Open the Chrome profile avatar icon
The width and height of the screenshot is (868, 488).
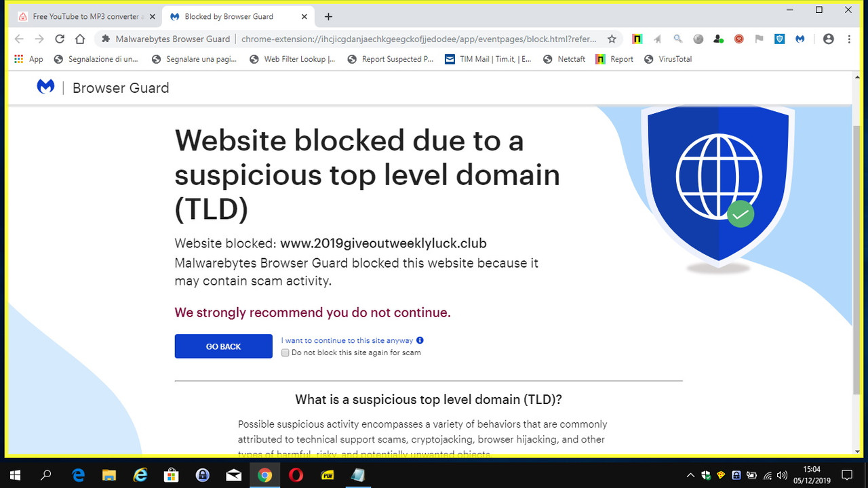[828, 39]
